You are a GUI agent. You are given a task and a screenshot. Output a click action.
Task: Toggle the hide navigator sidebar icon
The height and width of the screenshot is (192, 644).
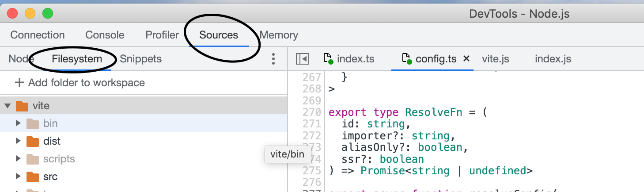(303, 59)
